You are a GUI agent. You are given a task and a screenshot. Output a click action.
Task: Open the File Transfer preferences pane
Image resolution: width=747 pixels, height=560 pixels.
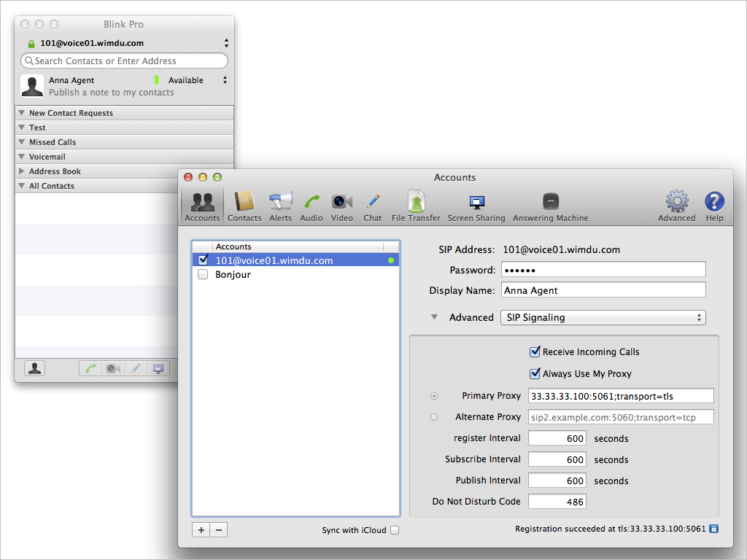(x=416, y=206)
